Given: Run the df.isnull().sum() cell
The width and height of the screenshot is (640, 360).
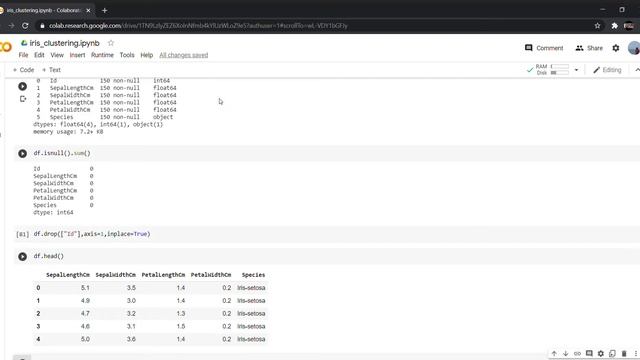Looking at the screenshot, I should 22,153.
